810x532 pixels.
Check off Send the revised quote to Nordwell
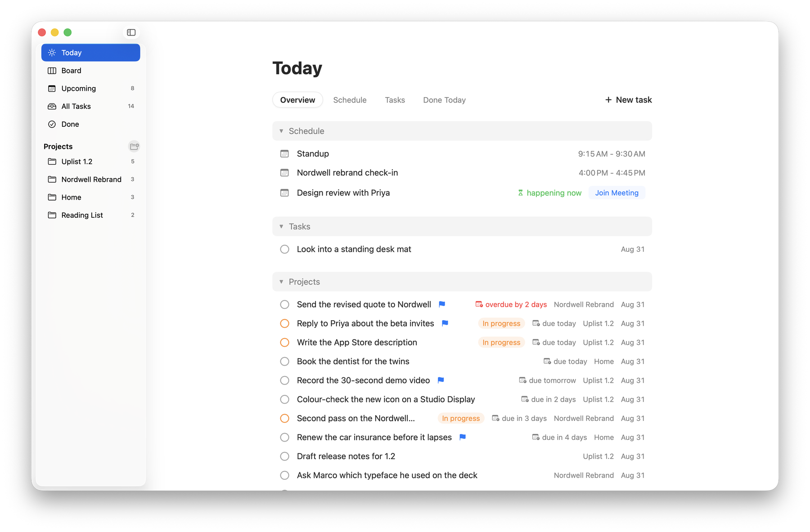(285, 304)
